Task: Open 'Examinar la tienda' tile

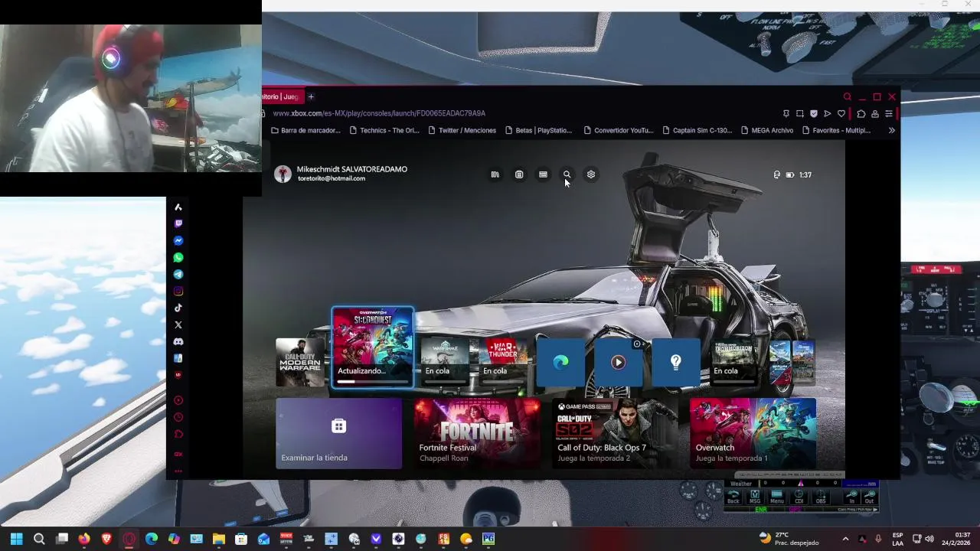Action: tap(338, 433)
